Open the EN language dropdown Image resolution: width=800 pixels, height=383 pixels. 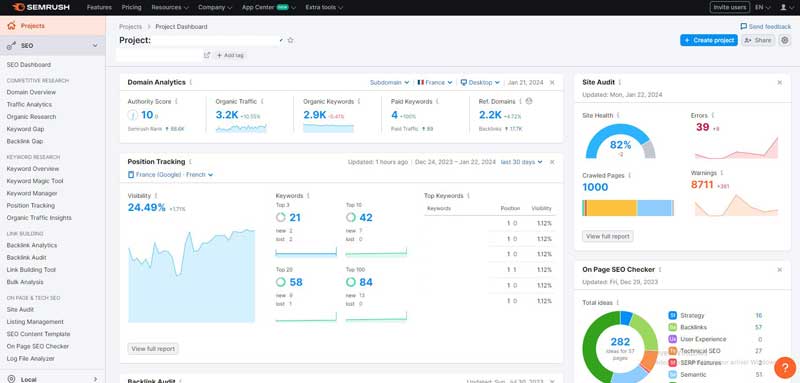763,8
